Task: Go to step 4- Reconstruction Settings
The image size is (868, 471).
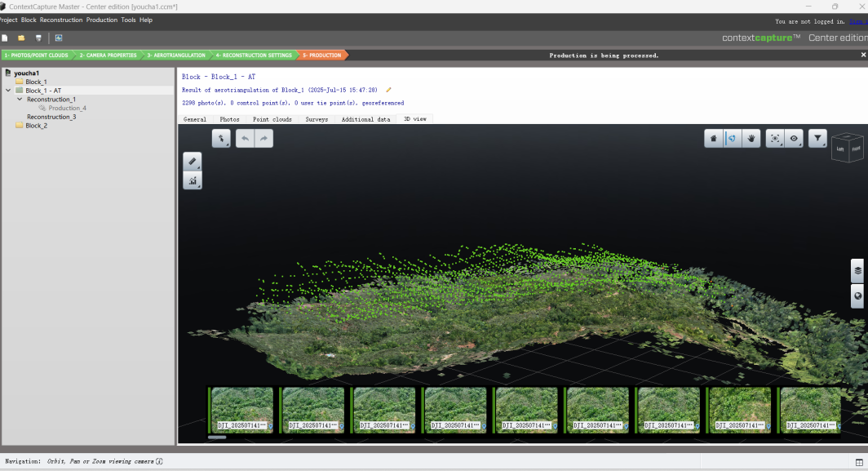Action: click(254, 56)
